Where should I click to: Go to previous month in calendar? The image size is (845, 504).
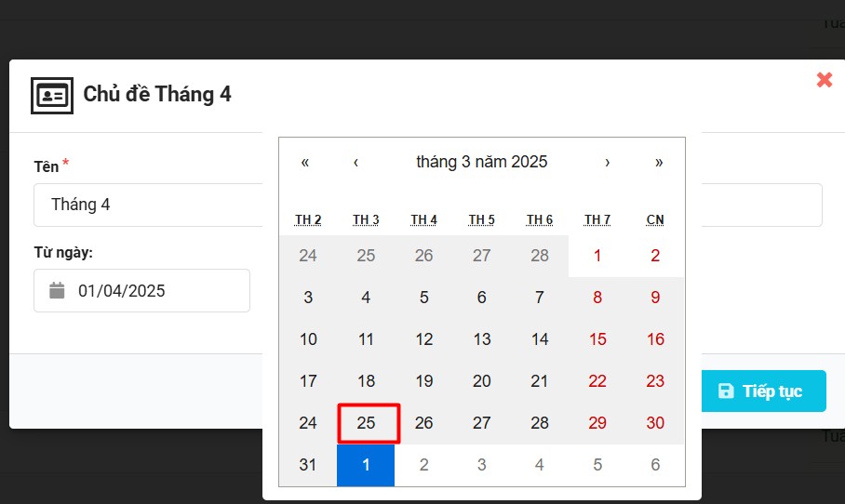(x=355, y=162)
